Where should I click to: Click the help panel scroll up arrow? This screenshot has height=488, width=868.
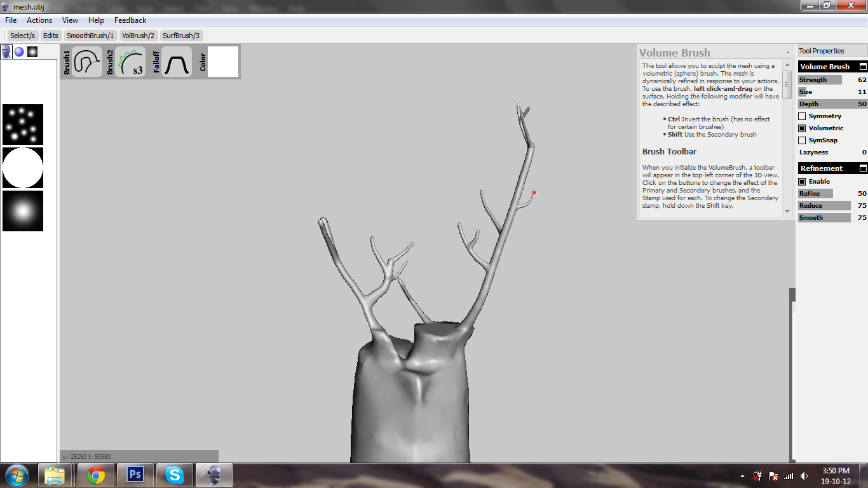tap(787, 65)
